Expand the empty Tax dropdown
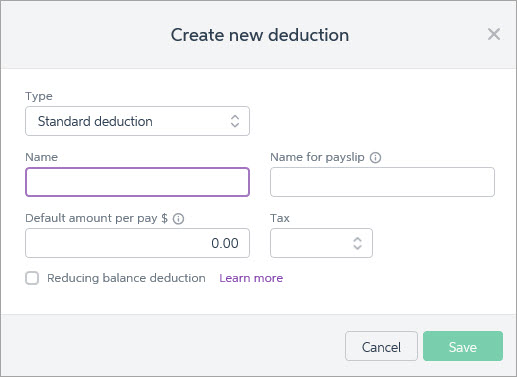Image resolution: width=517 pixels, height=377 pixels. (x=321, y=243)
